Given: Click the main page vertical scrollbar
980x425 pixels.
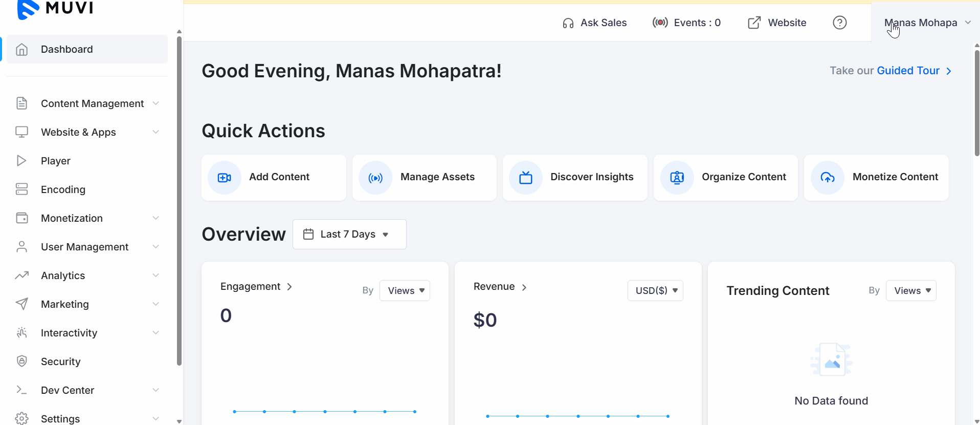Looking at the screenshot, I should point(977,102).
